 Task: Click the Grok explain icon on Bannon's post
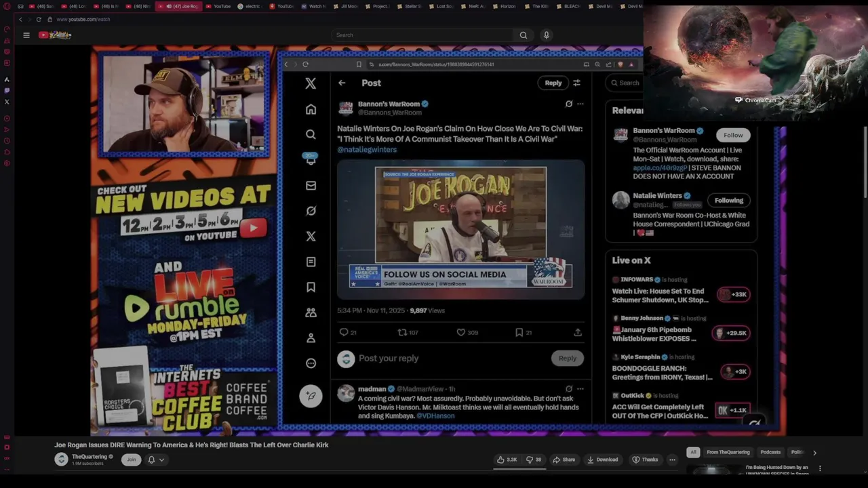tap(568, 104)
